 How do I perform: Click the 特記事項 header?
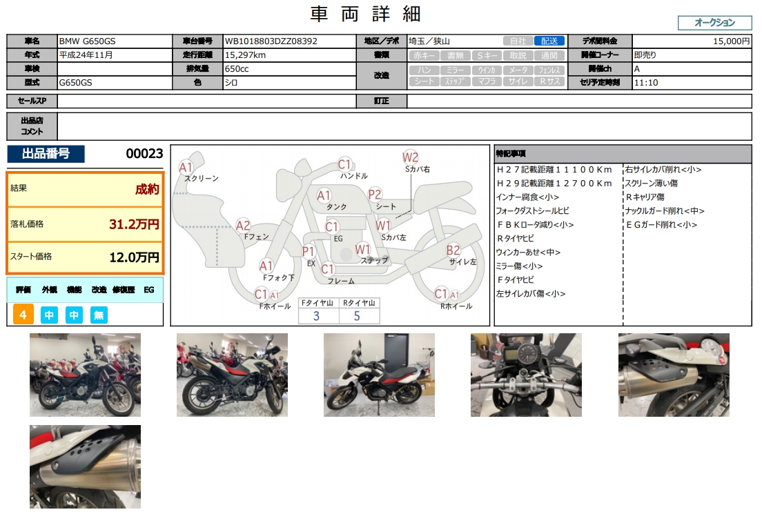[x=623, y=153]
